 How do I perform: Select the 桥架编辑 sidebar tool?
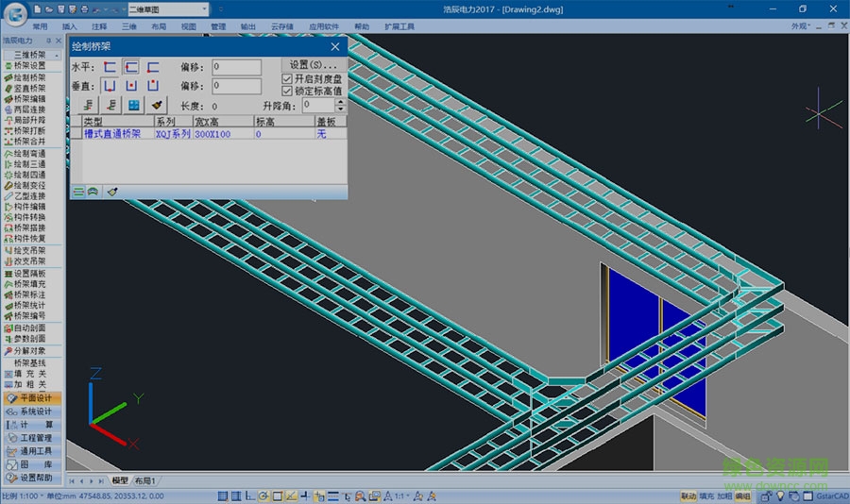click(29, 98)
